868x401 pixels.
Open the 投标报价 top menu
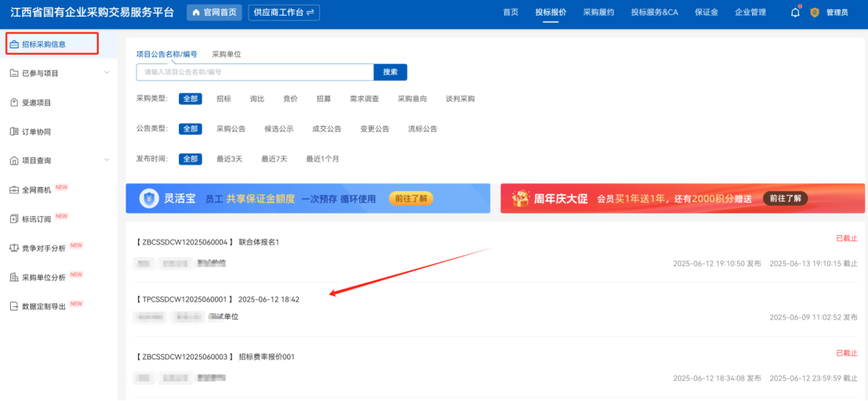tap(550, 13)
